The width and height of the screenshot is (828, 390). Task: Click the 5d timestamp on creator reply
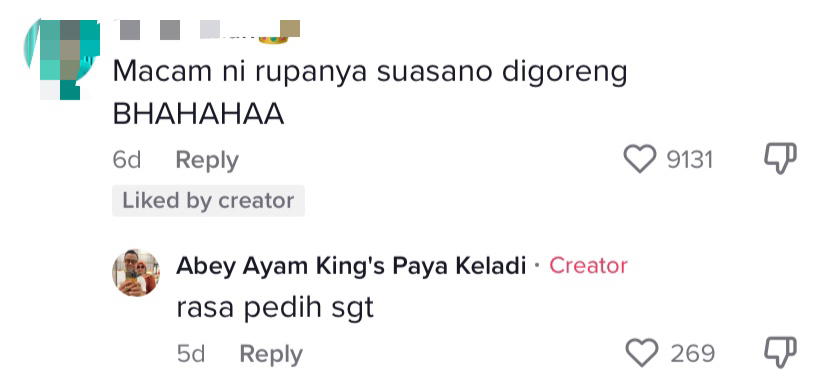click(x=191, y=354)
